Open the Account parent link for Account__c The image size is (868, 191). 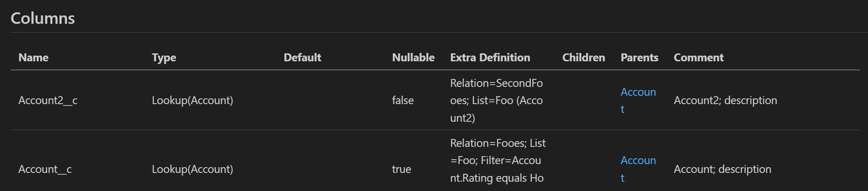click(638, 169)
